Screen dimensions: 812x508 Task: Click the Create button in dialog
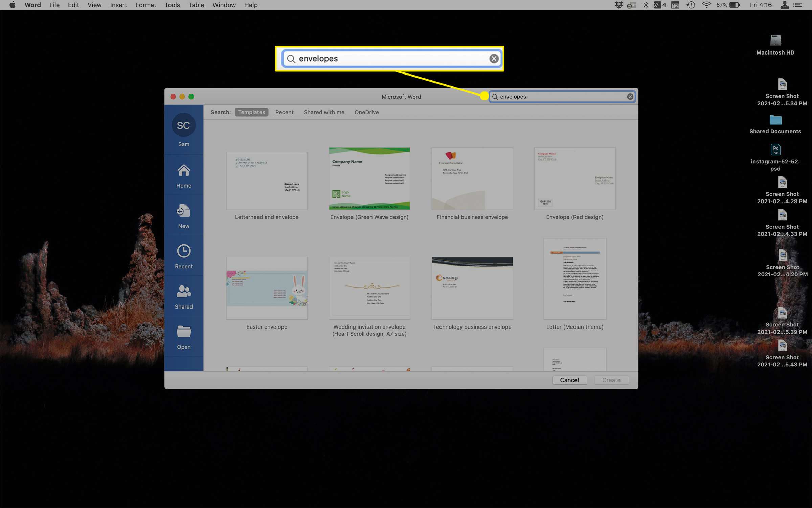(x=611, y=380)
